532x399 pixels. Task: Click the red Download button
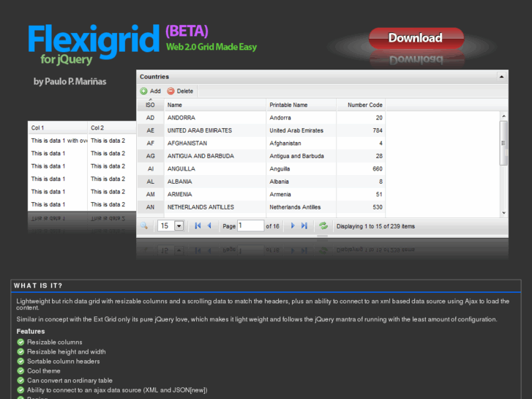pos(416,38)
